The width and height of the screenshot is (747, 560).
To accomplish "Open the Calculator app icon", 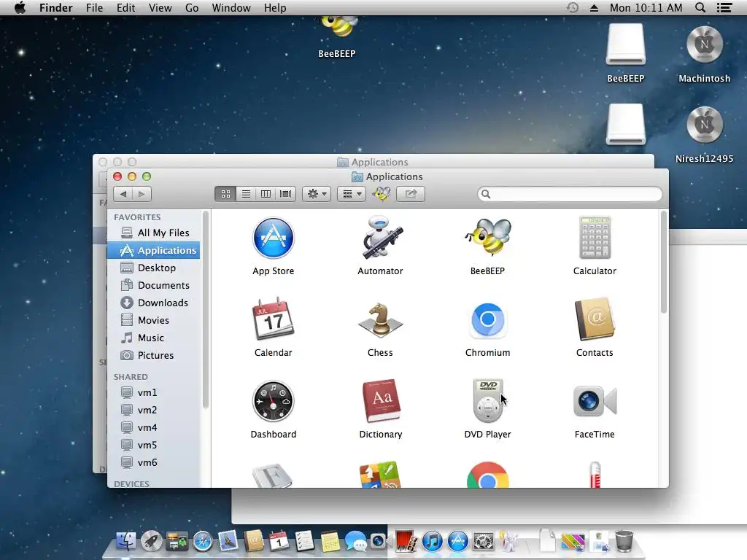I will coord(595,238).
